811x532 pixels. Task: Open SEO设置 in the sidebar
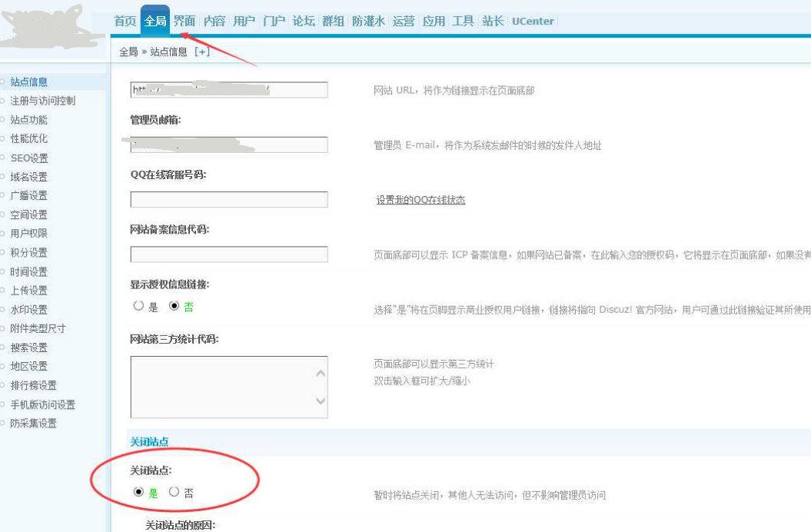pos(29,158)
